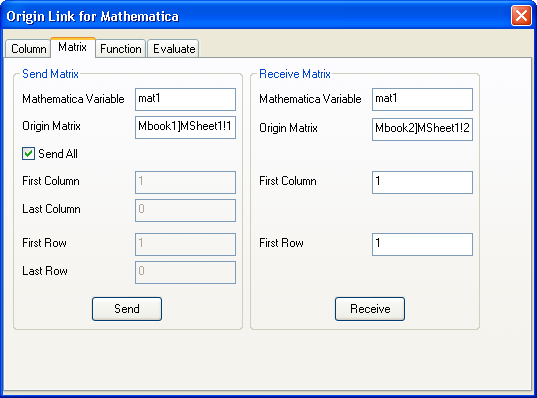Click the dialog title bar text
The width and height of the screenshot is (537, 398).
coord(92,16)
